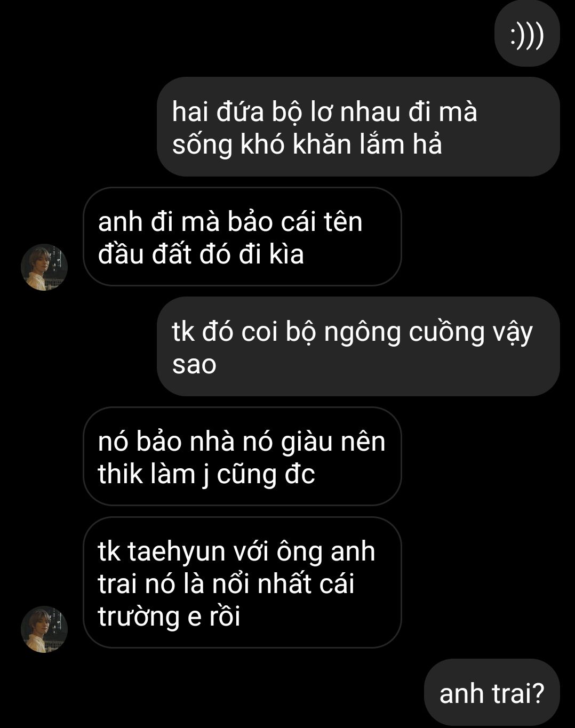Click the words "ngông cuồng" in the message
The image size is (575, 728).
point(404,332)
